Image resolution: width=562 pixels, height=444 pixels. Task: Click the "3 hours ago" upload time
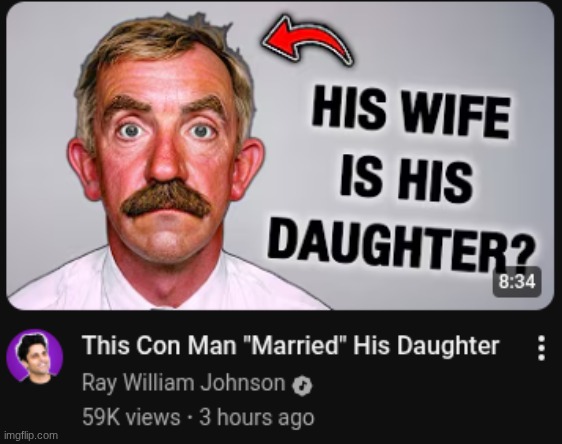click(x=257, y=417)
